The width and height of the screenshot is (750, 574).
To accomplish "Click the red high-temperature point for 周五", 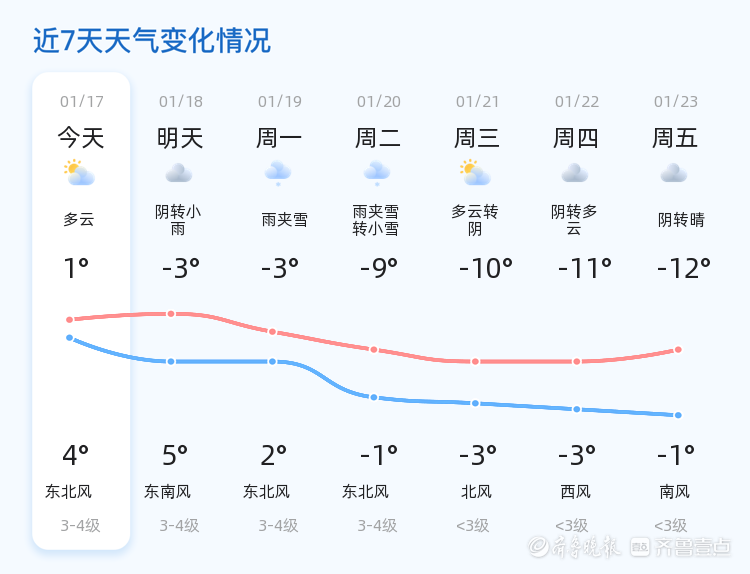I will pos(678,350).
